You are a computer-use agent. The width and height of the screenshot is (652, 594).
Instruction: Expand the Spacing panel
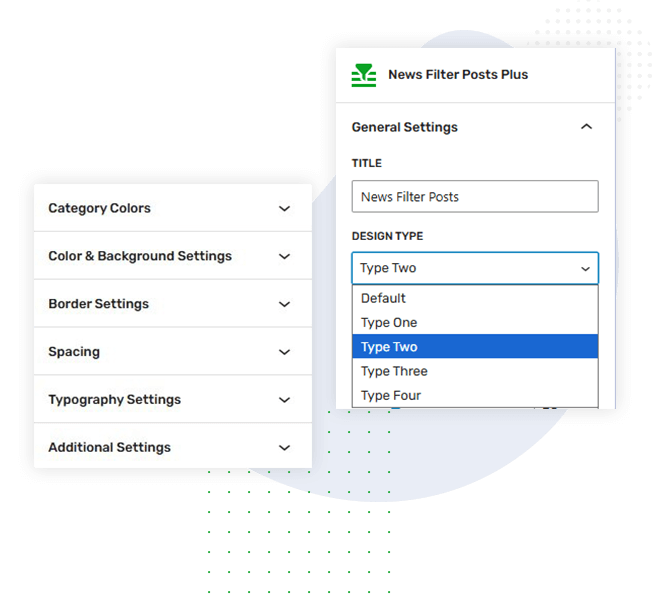[x=74, y=352]
